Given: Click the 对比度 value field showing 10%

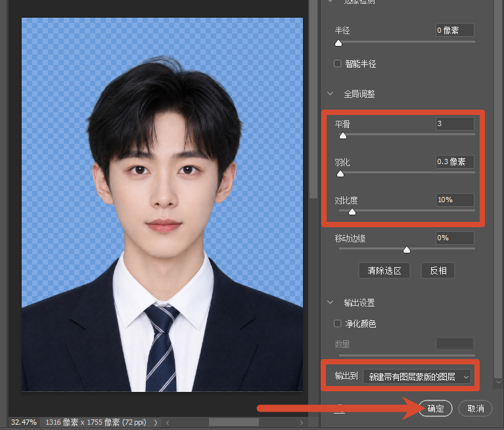Looking at the screenshot, I should click(455, 200).
